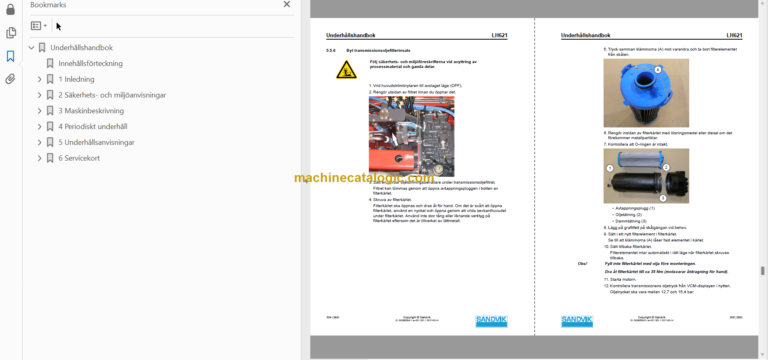Screen dimensions: 768x360
Task: Open the Underhållshandbok root bookmark
Action: [x=82, y=48]
